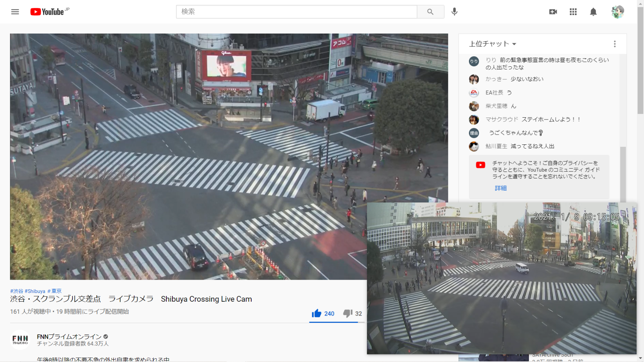Click the FNN channel logo avatar
The image size is (644, 362).
[20, 340]
